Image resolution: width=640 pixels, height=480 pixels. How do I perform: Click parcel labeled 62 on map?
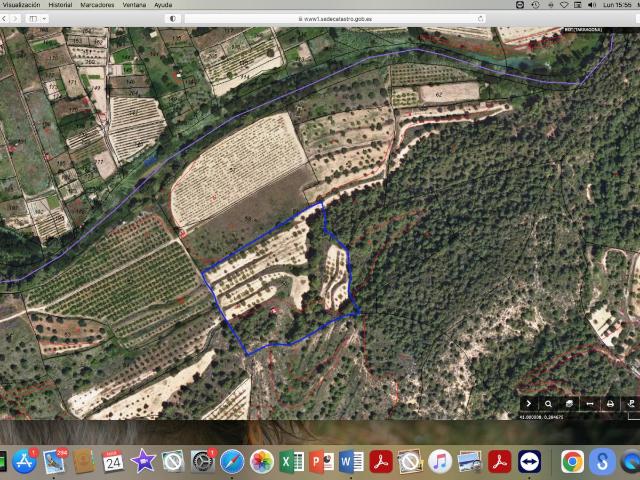(x=439, y=95)
